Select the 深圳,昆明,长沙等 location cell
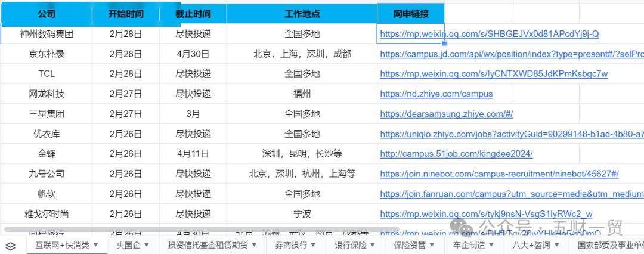This screenshot has height=254, width=644. [x=302, y=154]
